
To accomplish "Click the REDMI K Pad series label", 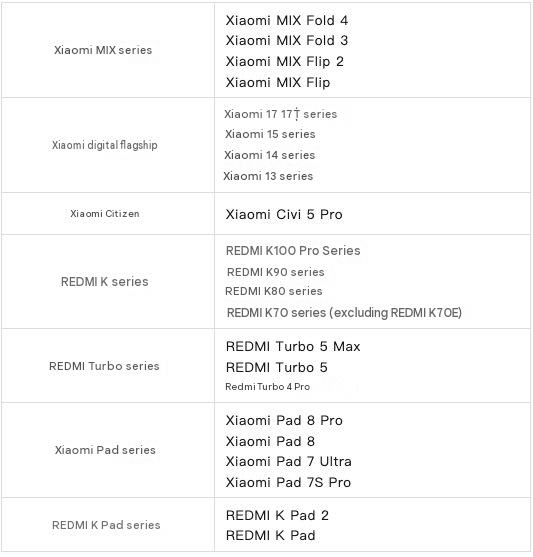I will click(x=106, y=525).
